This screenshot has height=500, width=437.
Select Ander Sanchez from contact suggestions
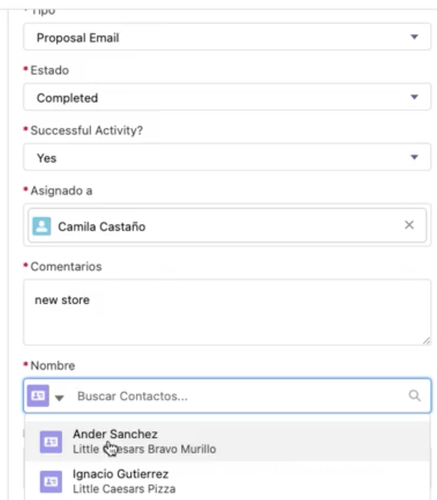(227, 442)
